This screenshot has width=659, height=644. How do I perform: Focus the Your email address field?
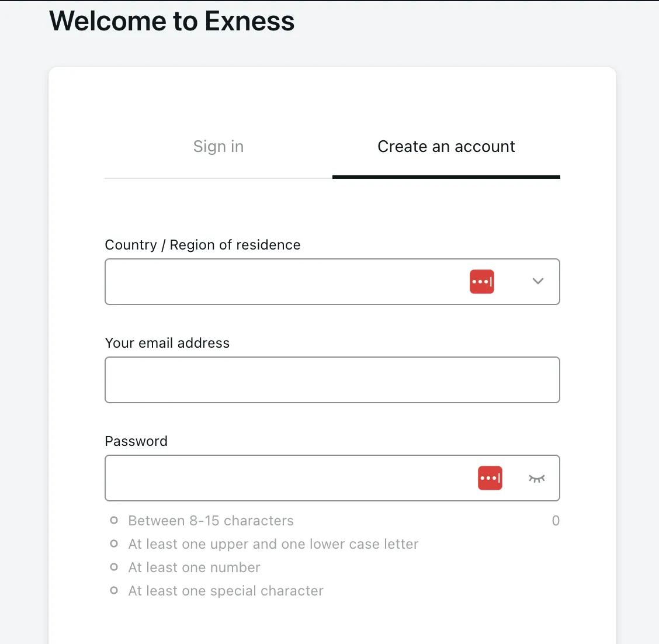[x=332, y=380]
